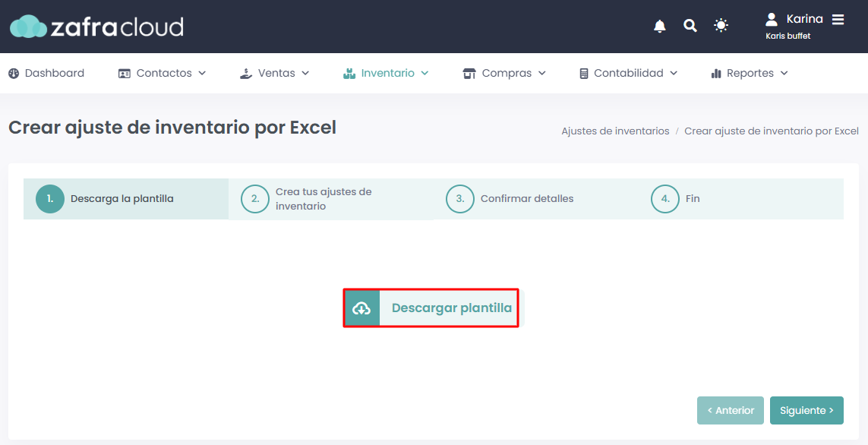868x445 pixels.
Task: Click the Dashboard gauge icon
Action: coord(14,73)
